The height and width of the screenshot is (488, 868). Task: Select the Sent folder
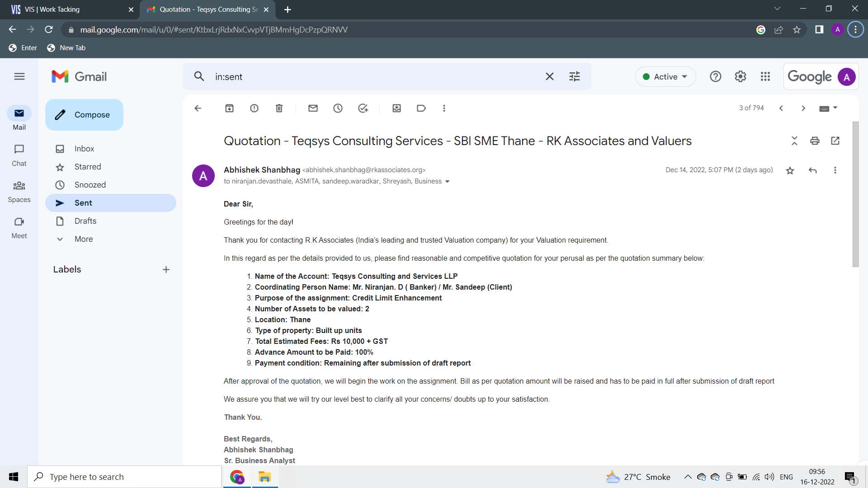[x=111, y=203]
